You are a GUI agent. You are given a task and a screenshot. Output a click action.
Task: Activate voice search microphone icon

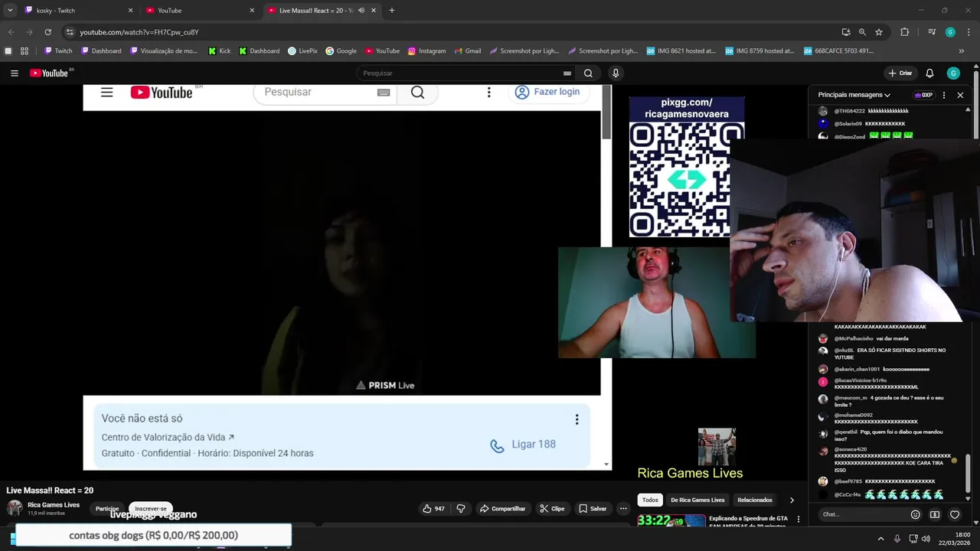coord(616,73)
